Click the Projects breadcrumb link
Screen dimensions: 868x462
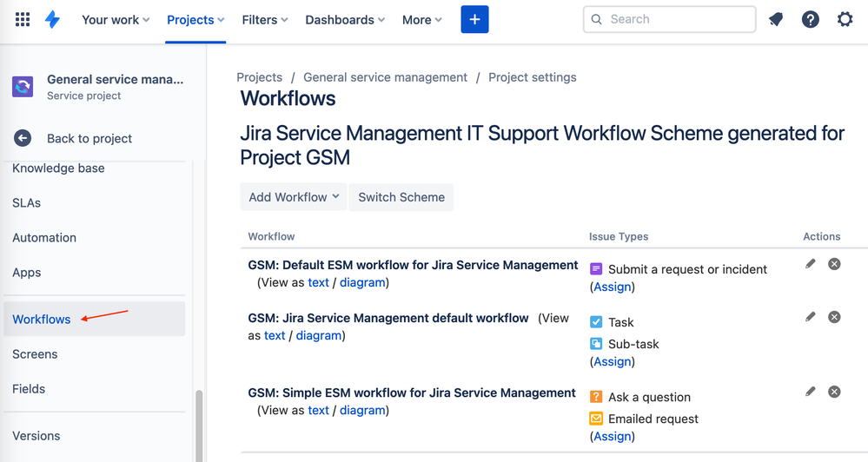(x=259, y=77)
